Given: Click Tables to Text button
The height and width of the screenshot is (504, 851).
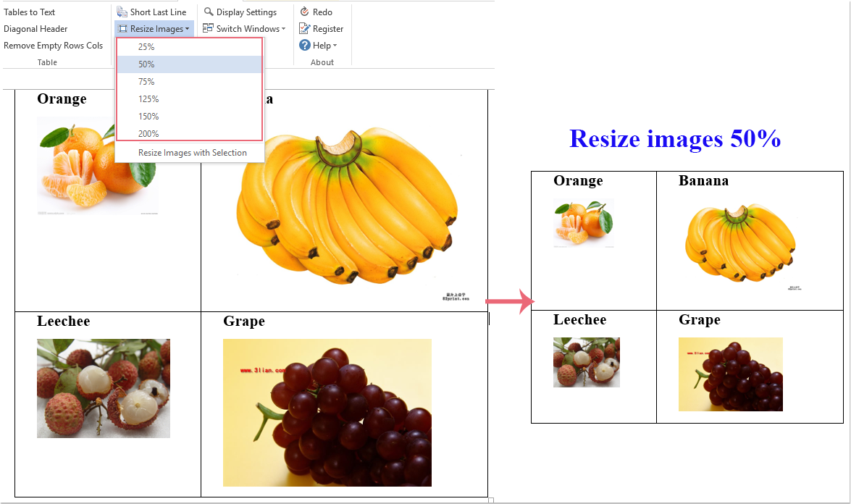Looking at the screenshot, I should coord(30,12).
